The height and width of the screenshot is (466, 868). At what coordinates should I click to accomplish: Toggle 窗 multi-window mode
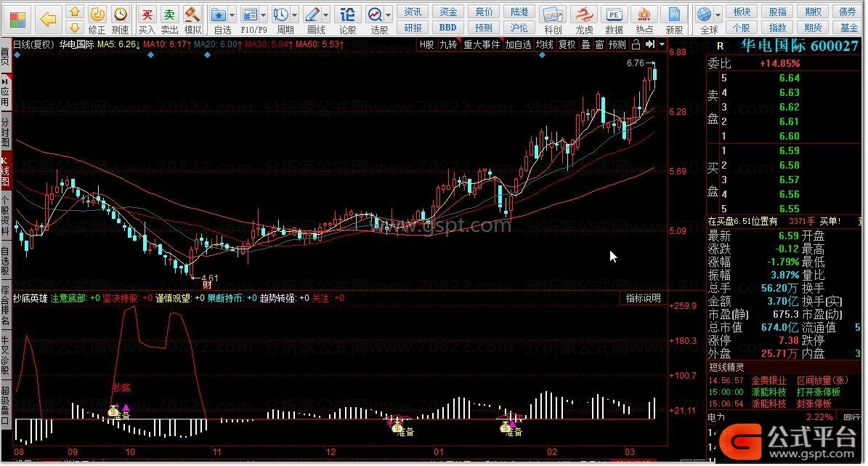(x=599, y=44)
